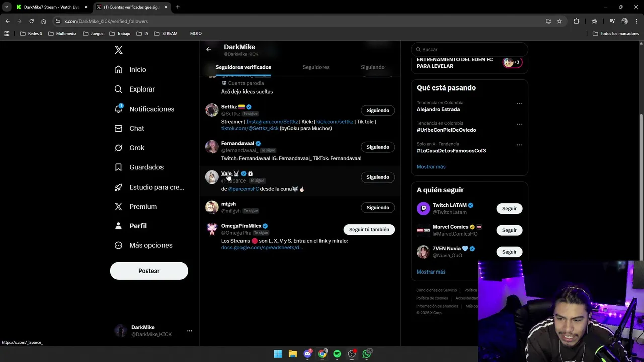
Task: Show more trends under Qué está pasando
Action: [431, 167]
